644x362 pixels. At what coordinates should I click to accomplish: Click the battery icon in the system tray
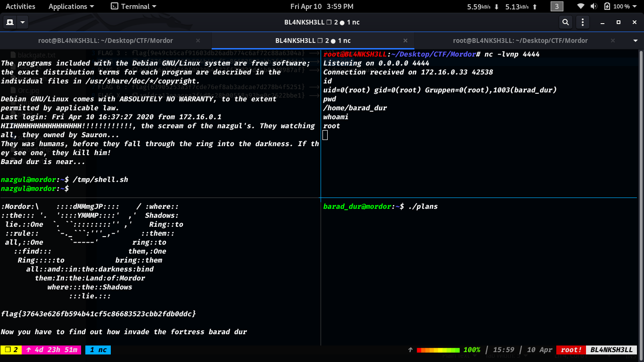(607, 7)
